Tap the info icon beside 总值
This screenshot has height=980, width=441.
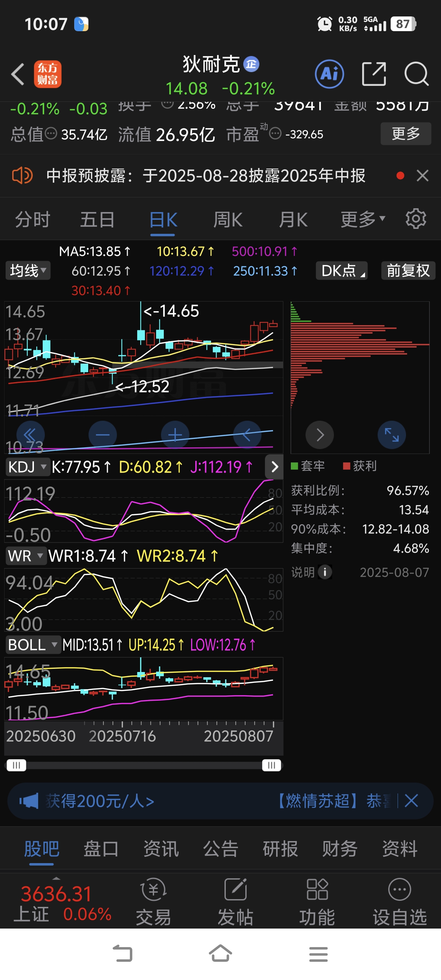click(x=51, y=134)
